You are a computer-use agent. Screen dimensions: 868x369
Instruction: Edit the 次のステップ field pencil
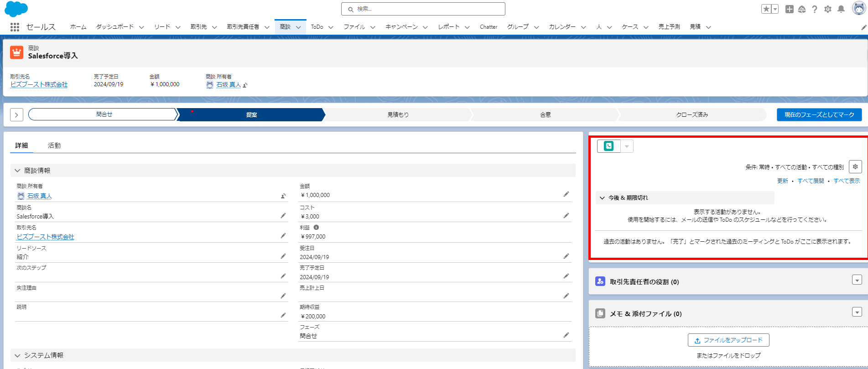[x=283, y=276]
